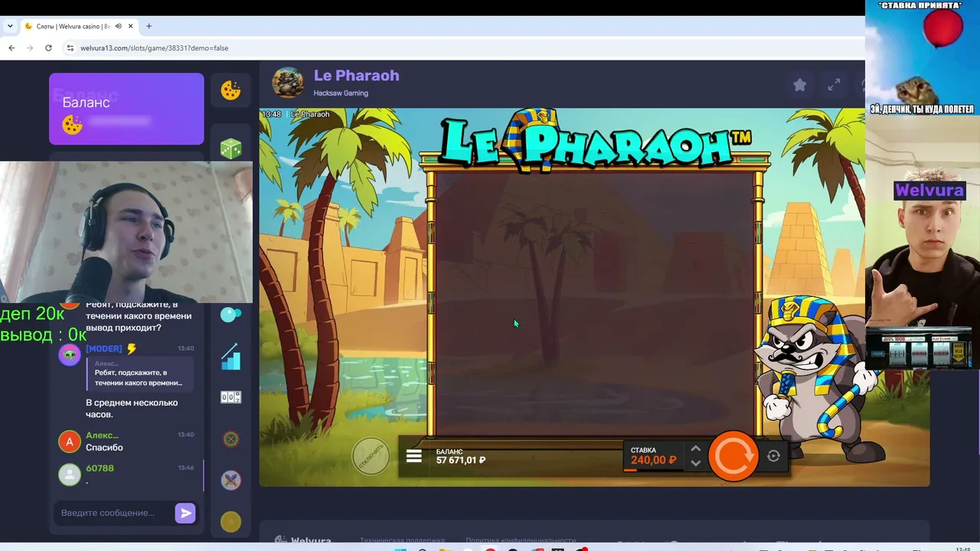The image size is (980, 551).
Task: Open a new browser tab
Action: point(149,26)
